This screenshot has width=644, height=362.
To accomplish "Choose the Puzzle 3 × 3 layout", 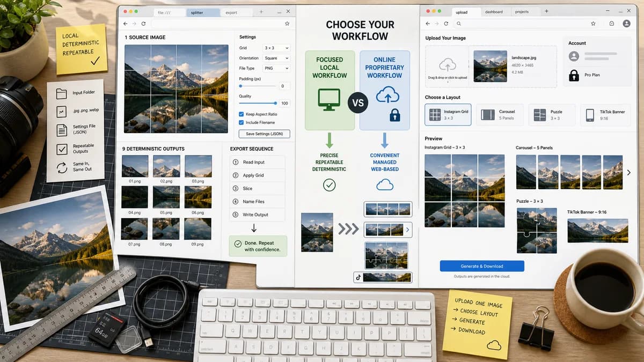I will tap(552, 115).
